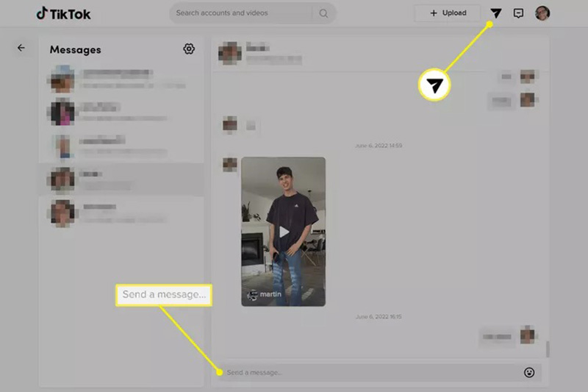The image size is (588, 392).
Task: Click the search magnifier icon
Action: [323, 13]
